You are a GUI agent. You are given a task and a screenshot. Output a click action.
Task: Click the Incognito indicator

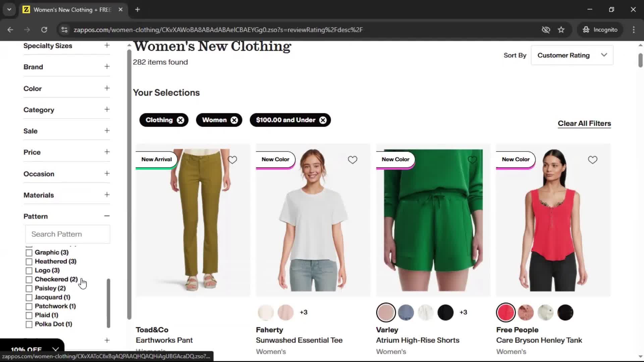(600, 29)
